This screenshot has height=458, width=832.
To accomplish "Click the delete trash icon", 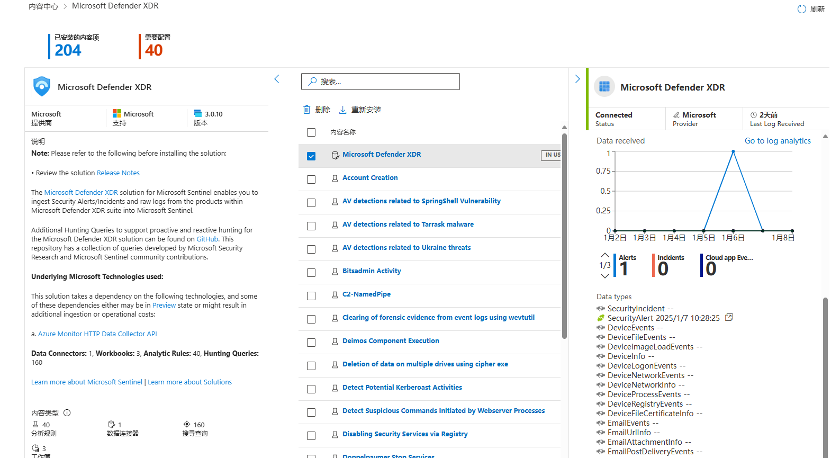I will (307, 109).
